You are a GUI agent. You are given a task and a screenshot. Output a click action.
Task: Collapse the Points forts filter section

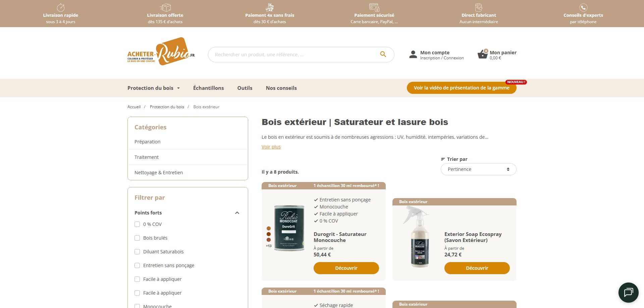click(237, 213)
